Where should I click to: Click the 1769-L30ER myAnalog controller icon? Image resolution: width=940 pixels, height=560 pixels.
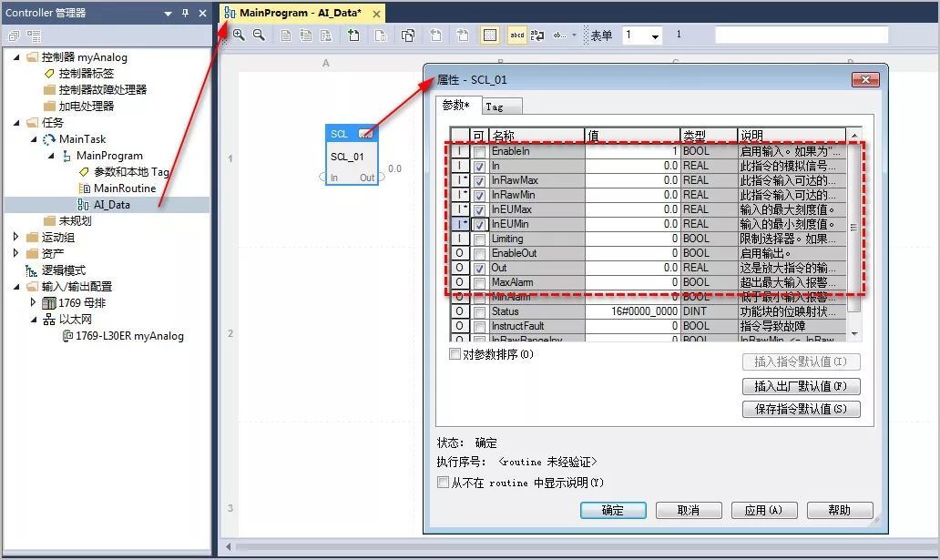67,336
